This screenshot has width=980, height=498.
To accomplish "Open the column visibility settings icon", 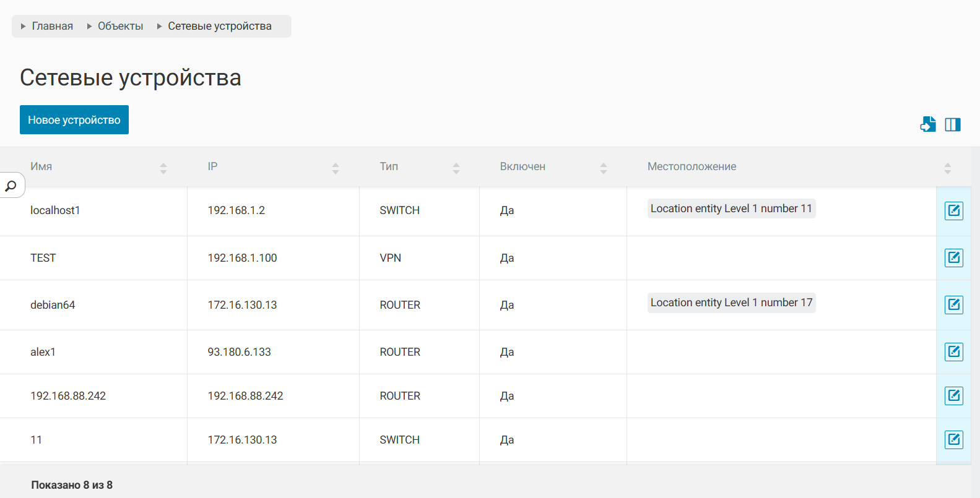I will click(x=953, y=124).
